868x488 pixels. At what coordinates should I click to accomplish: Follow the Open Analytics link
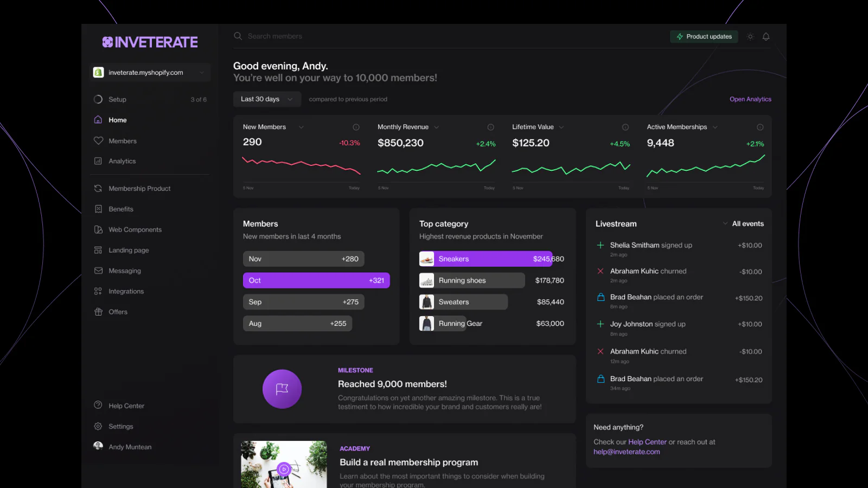[x=750, y=99]
